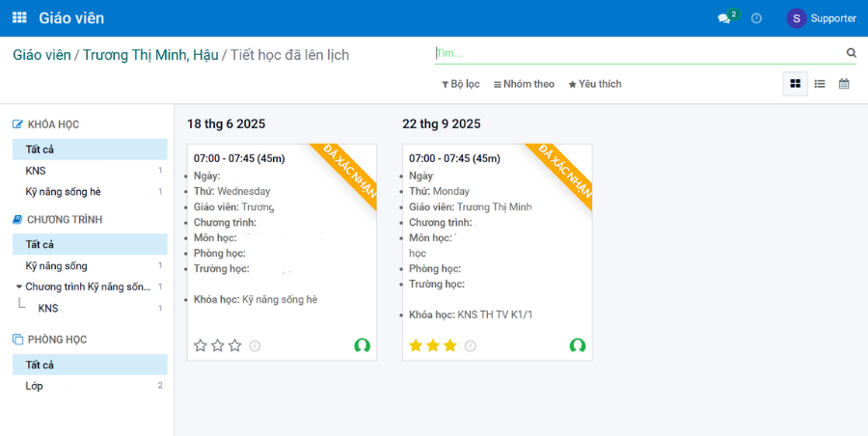The height and width of the screenshot is (436, 868).
Task: Switch to kanban view
Action: [795, 84]
